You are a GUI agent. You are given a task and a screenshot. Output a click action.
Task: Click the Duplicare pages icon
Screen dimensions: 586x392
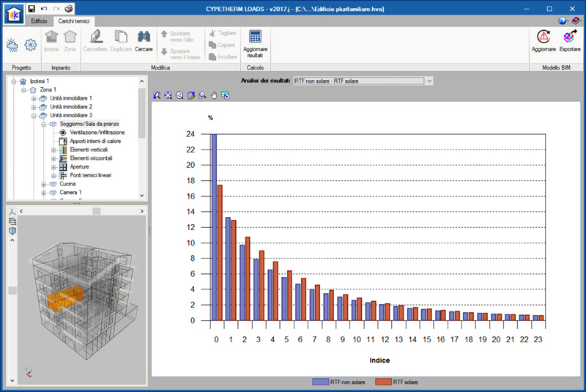(121, 41)
